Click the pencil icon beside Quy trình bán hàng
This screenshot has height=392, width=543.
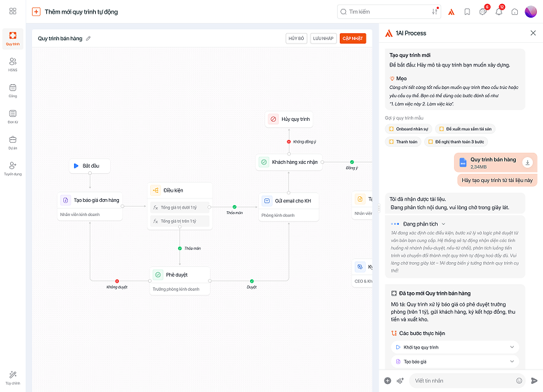[88, 39]
